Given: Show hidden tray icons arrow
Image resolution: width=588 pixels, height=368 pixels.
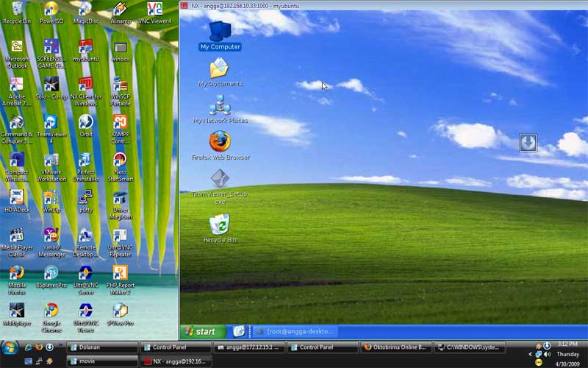Looking at the screenshot, I should 530,354.
